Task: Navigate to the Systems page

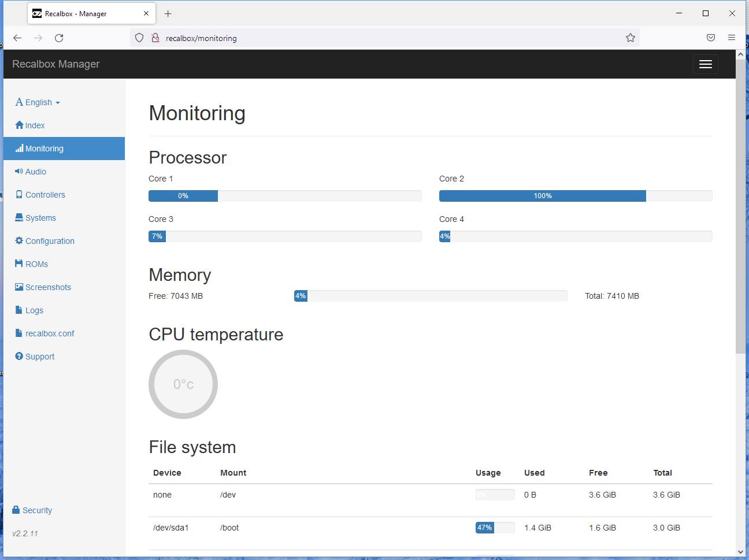Action: pos(64,218)
